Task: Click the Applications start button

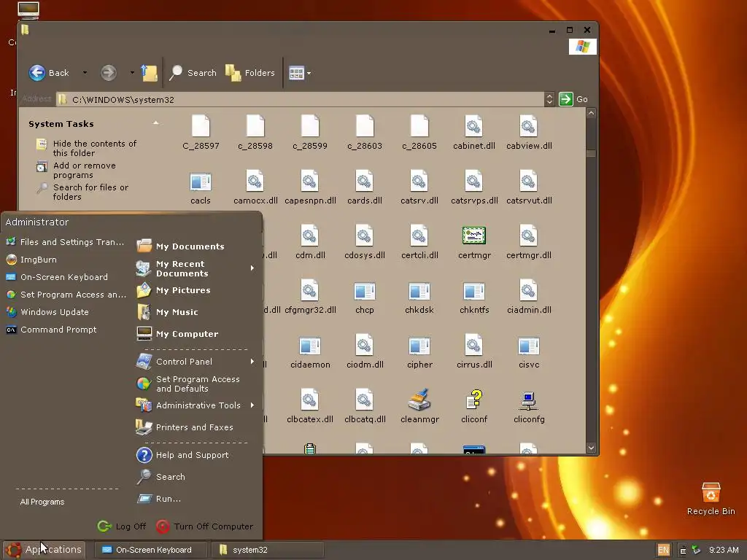Action: coord(44,550)
